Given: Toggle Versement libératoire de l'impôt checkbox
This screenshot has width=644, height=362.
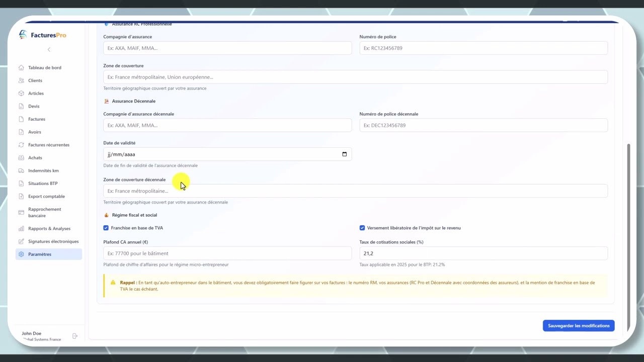Looking at the screenshot, I should click(x=362, y=228).
